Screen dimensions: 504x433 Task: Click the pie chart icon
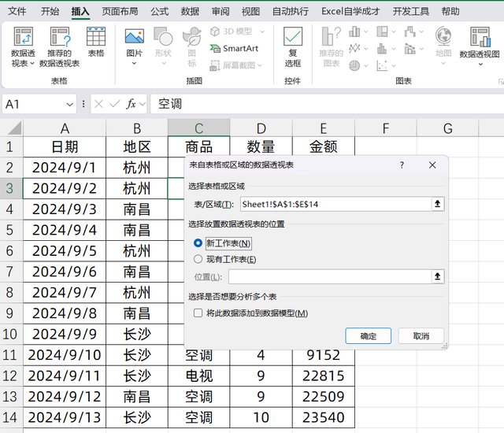pos(354,65)
